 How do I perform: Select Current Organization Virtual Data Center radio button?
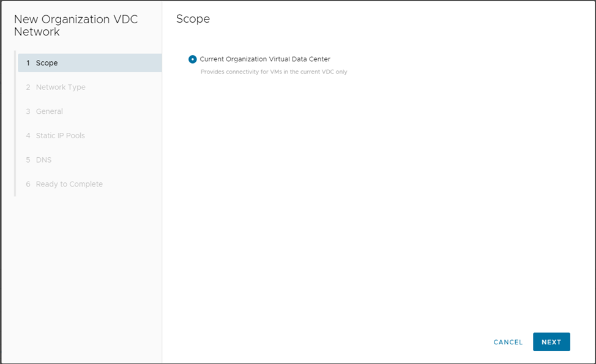coord(193,59)
